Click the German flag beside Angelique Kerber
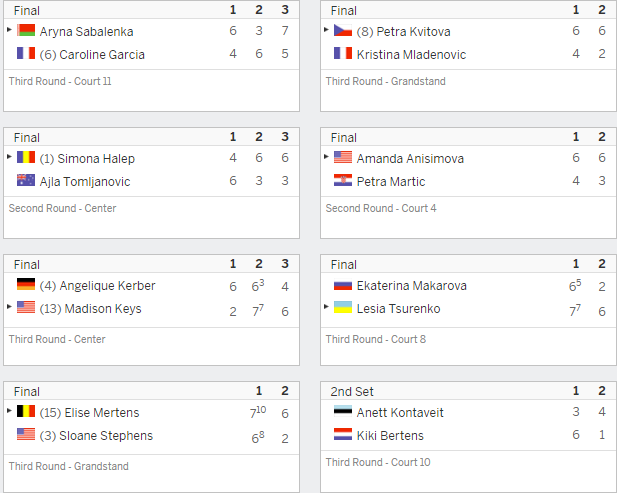 click(x=26, y=284)
